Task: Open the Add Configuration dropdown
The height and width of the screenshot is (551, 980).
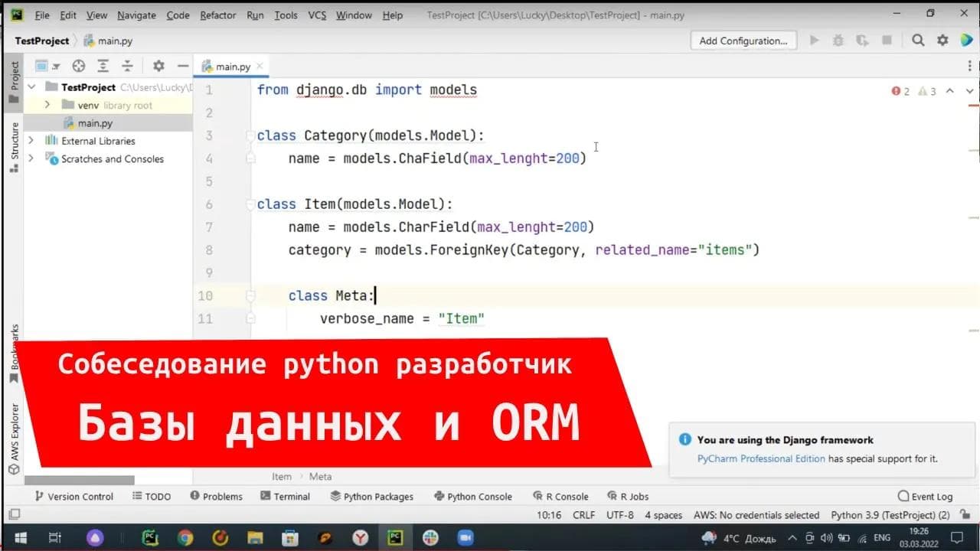Action: (742, 40)
